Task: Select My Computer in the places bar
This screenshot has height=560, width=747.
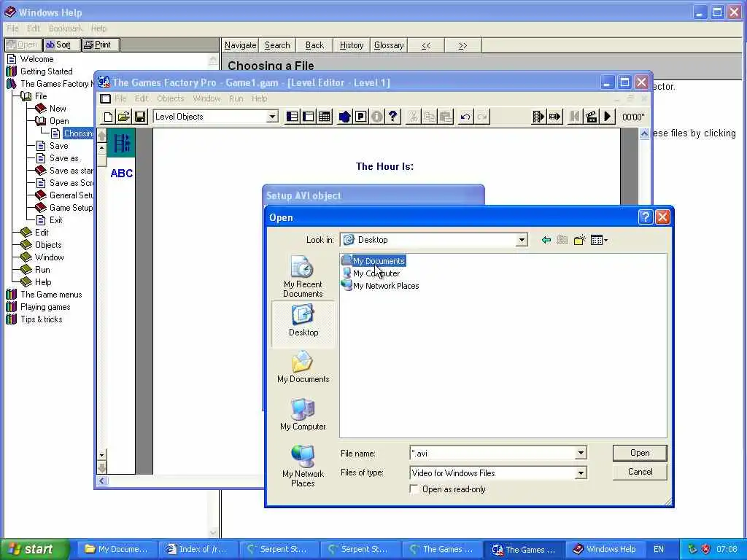Action: point(303,414)
